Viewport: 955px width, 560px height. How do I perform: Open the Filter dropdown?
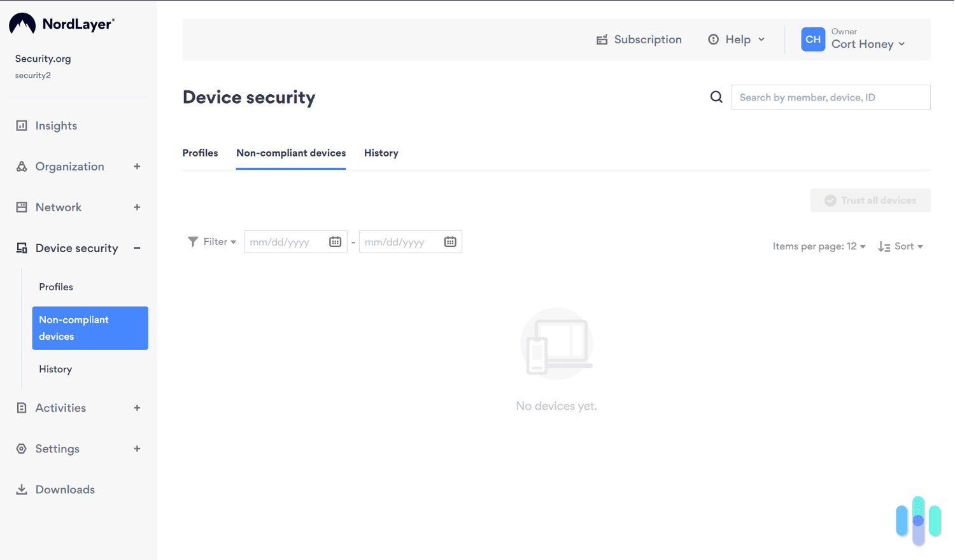coord(212,242)
